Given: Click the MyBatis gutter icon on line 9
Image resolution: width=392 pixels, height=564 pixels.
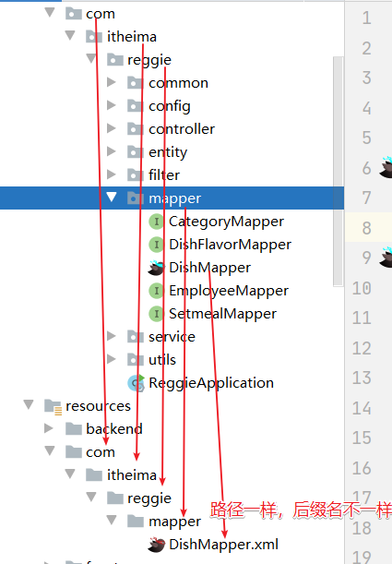Looking at the screenshot, I should coord(386,258).
